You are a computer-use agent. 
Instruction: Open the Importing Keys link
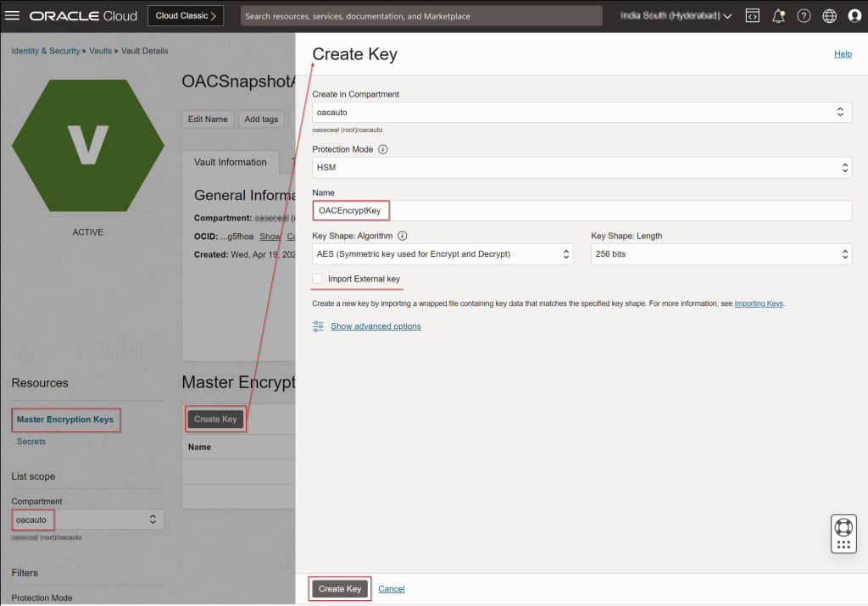(759, 303)
